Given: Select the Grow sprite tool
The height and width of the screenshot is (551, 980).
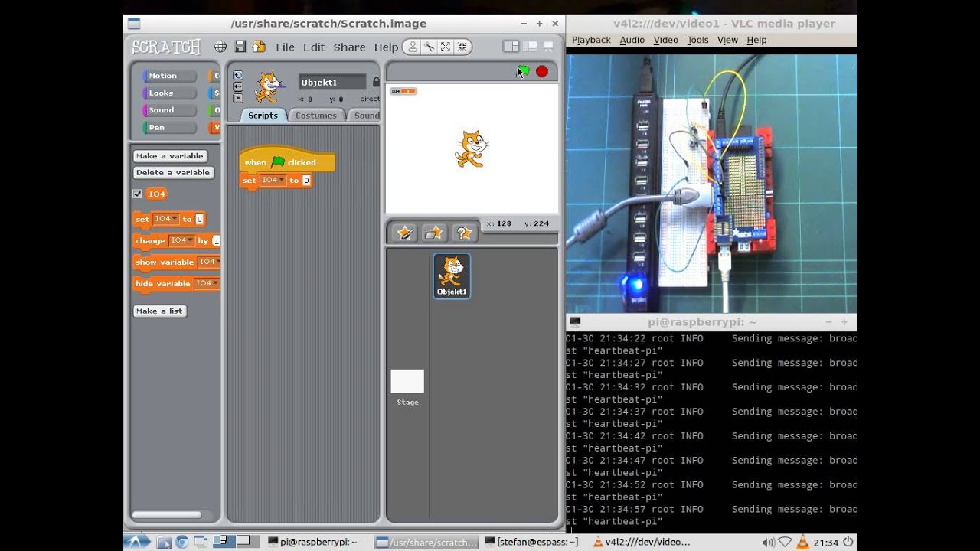Looking at the screenshot, I should (x=446, y=47).
